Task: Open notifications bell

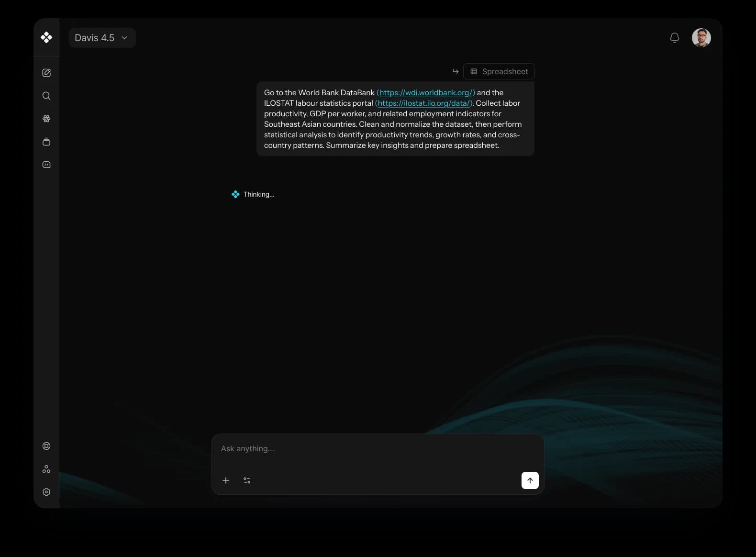Action: (675, 38)
